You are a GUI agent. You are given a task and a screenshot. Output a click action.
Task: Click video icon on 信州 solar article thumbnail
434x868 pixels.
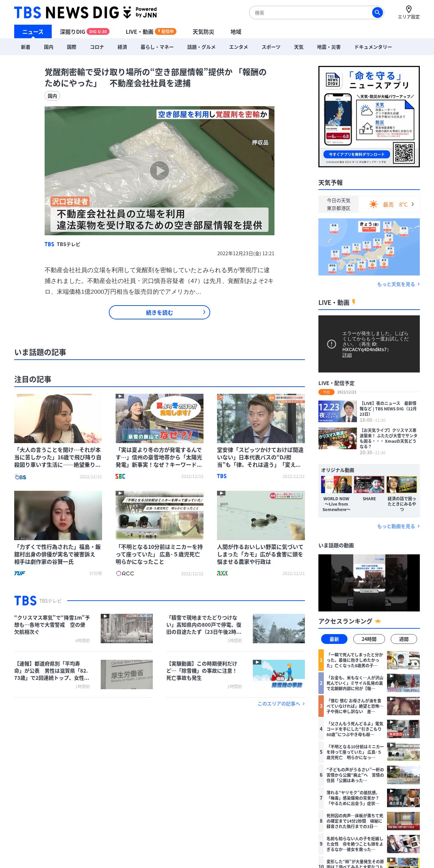pyautogui.click(x=120, y=396)
